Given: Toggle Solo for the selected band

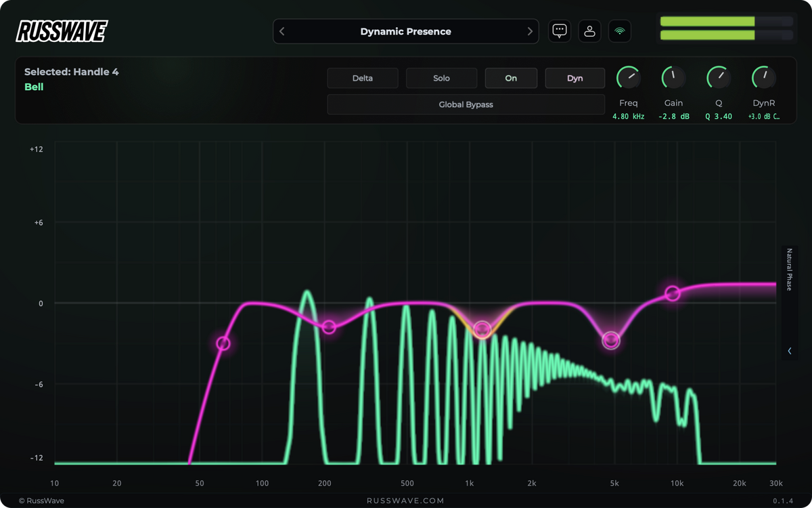Looking at the screenshot, I should 441,78.
